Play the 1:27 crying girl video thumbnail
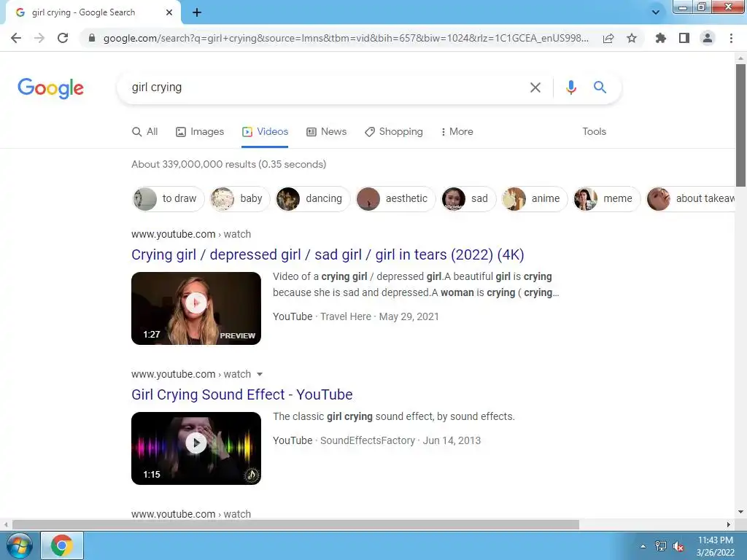The image size is (747, 560). pyautogui.click(x=196, y=308)
